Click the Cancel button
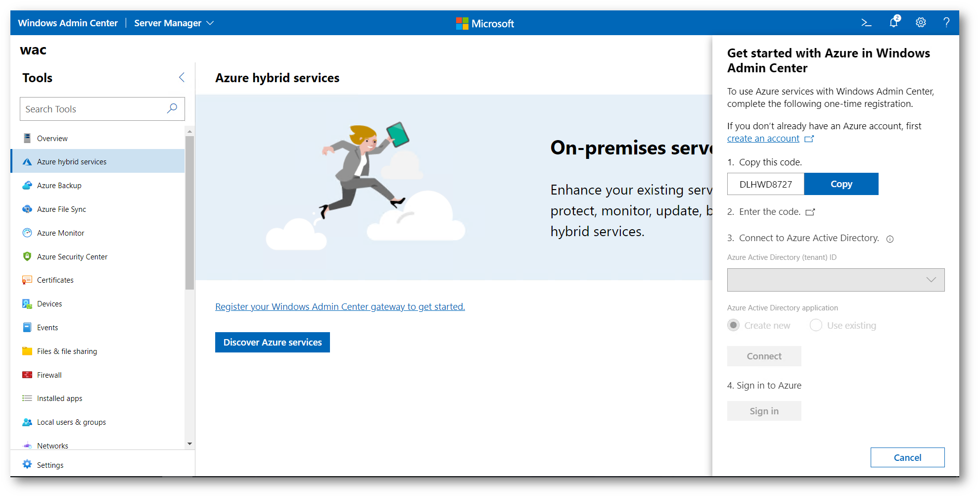The width and height of the screenshot is (980, 498). (907, 457)
